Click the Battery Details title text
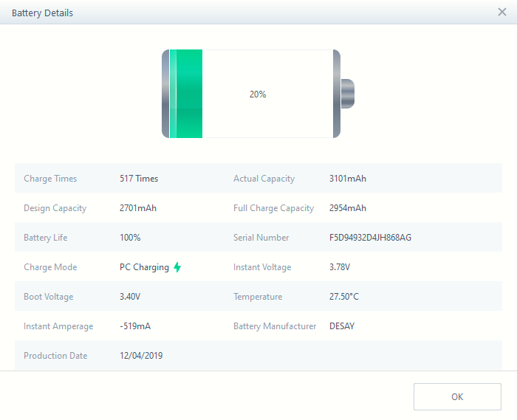517x420 pixels. tap(42, 13)
